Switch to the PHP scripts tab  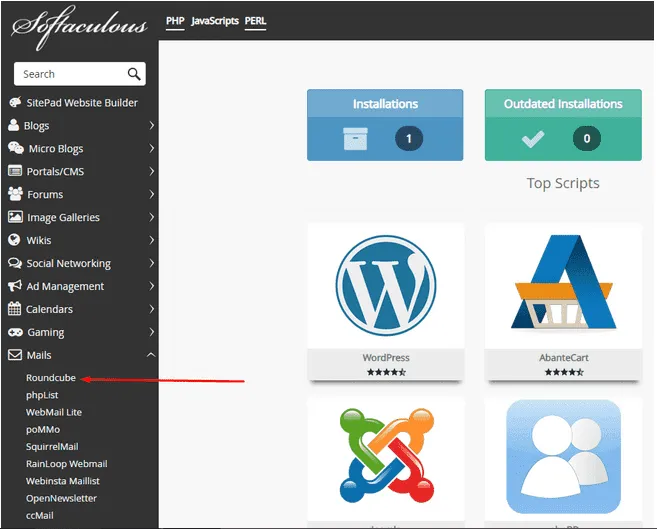175,21
